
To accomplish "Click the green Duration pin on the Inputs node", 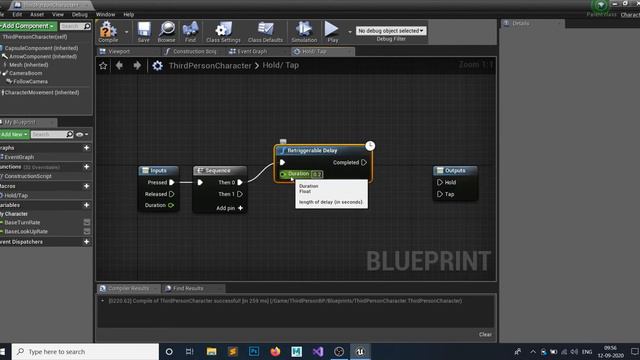I will [x=171, y=205].
